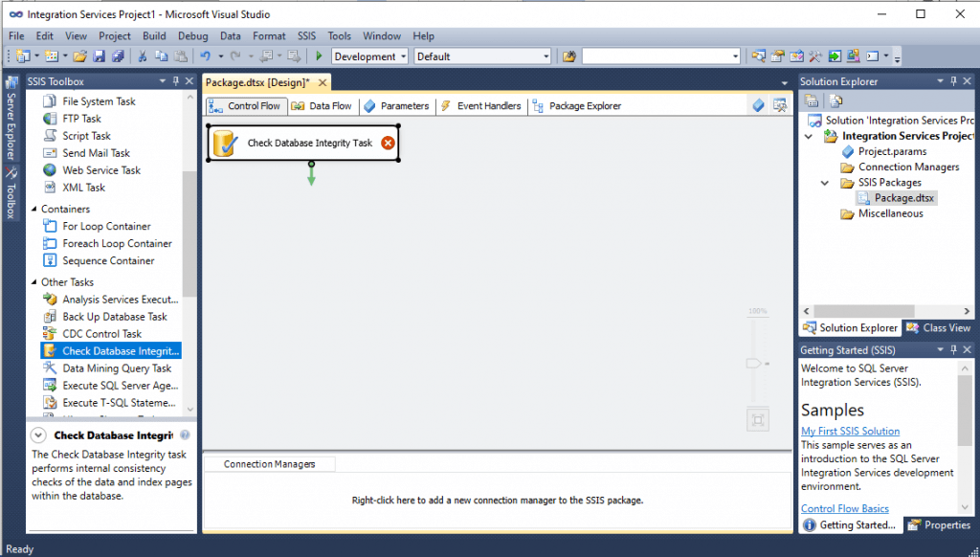
Task: Toggle auto-hide pin on Solution Explorer
Action: pos(953,80)
